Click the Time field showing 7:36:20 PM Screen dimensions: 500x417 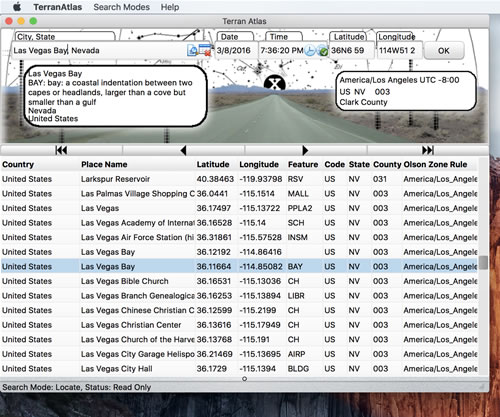coord(282,51)
